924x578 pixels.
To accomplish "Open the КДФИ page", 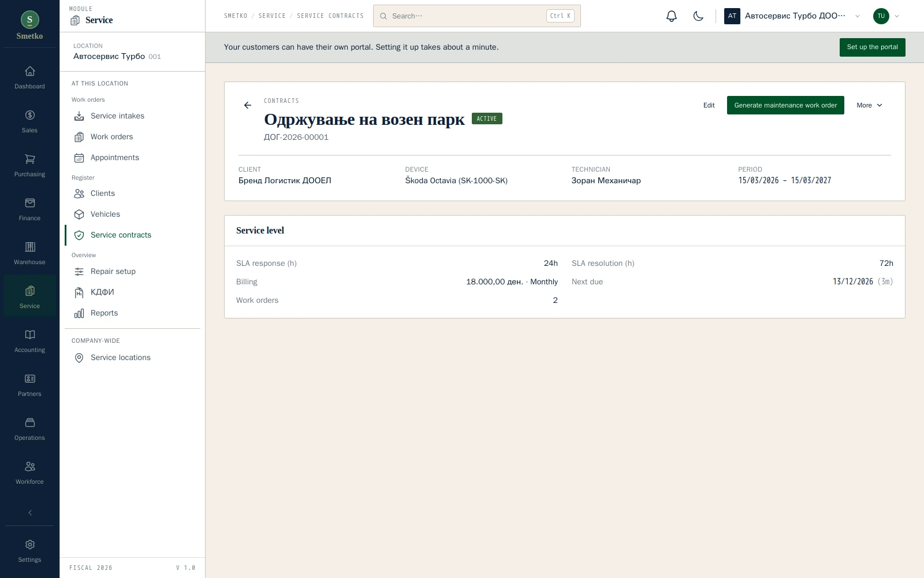I will pos(132,292).
